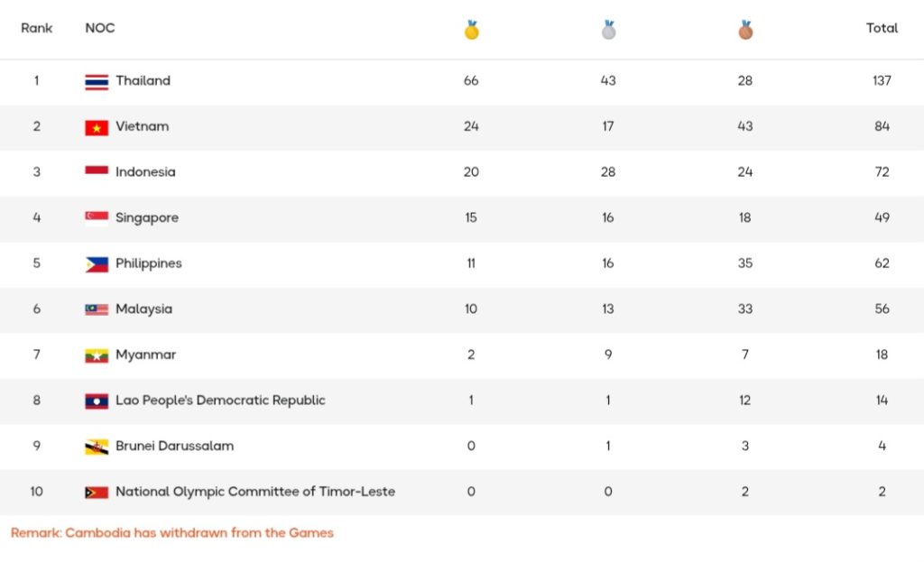924x562 pixels.
Task: Click the silver medal column icon
Action: (x=608, y=30)
